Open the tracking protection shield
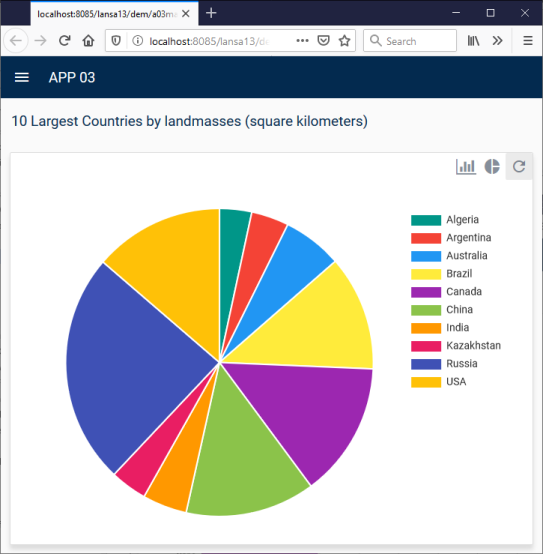 116,41
